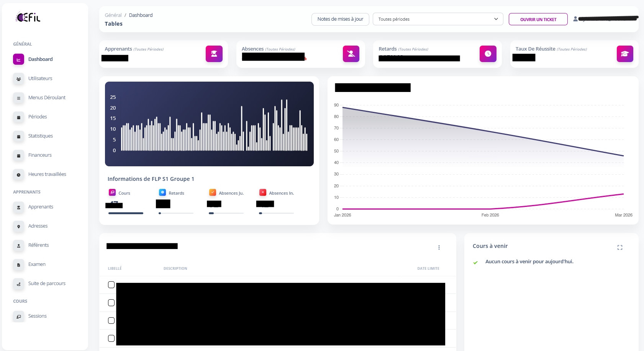Tick the fourth task checkbox
This screenshot has width=644, height=351.
(111, 338)
